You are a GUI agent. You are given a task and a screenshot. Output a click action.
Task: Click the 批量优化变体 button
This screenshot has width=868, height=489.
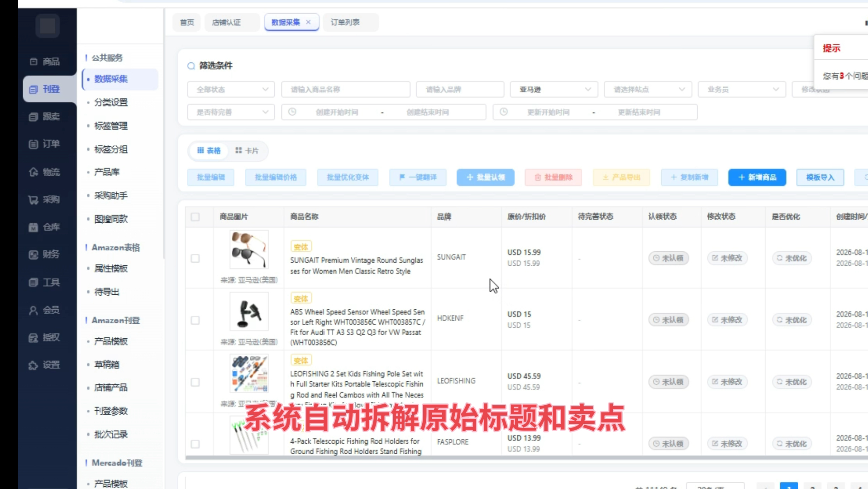pos(348,177)
